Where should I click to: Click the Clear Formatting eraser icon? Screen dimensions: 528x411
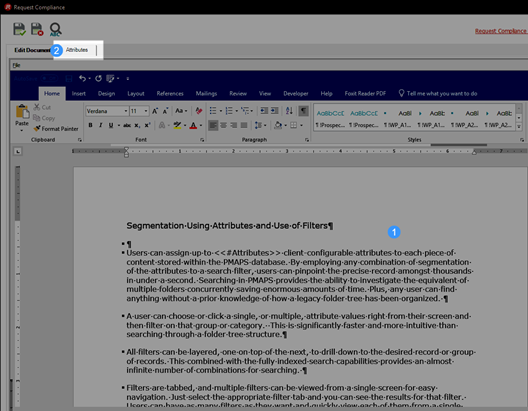point(199,111)
